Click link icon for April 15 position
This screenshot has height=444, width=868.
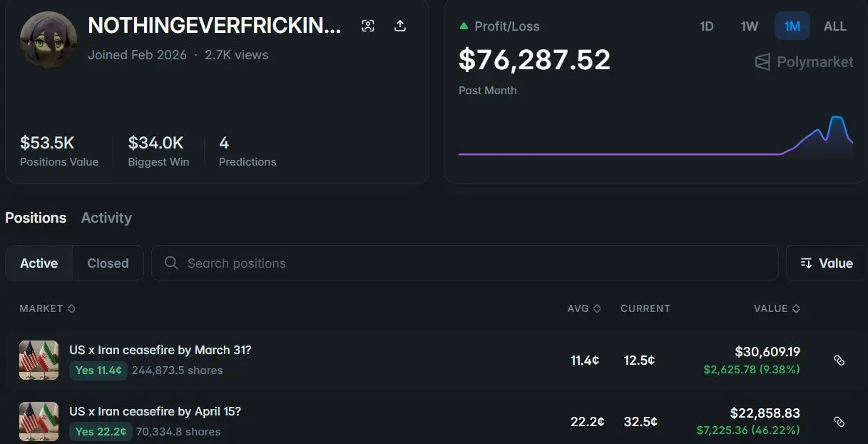click(839, 422)
